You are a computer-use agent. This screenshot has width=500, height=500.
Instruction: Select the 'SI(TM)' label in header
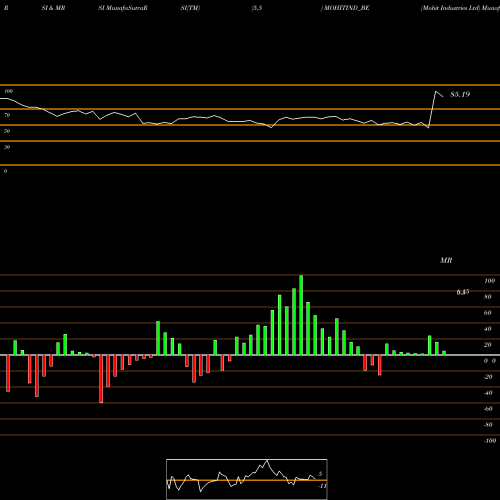pyautogui.click(x=190, y=8)
